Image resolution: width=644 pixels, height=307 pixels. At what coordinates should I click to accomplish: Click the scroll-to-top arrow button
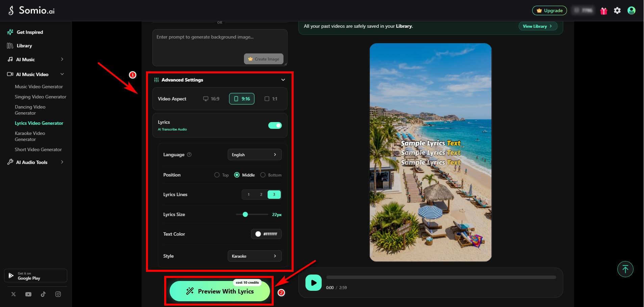[x=625, y=269]
